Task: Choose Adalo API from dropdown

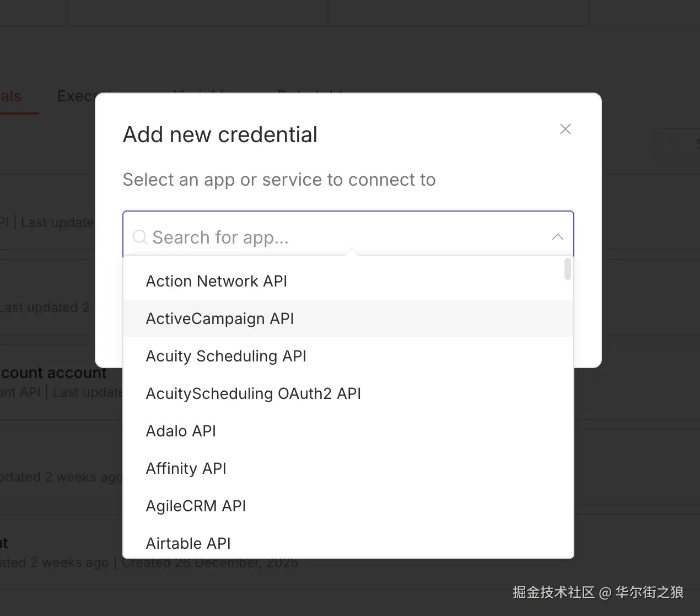Action: coord(181,431)
